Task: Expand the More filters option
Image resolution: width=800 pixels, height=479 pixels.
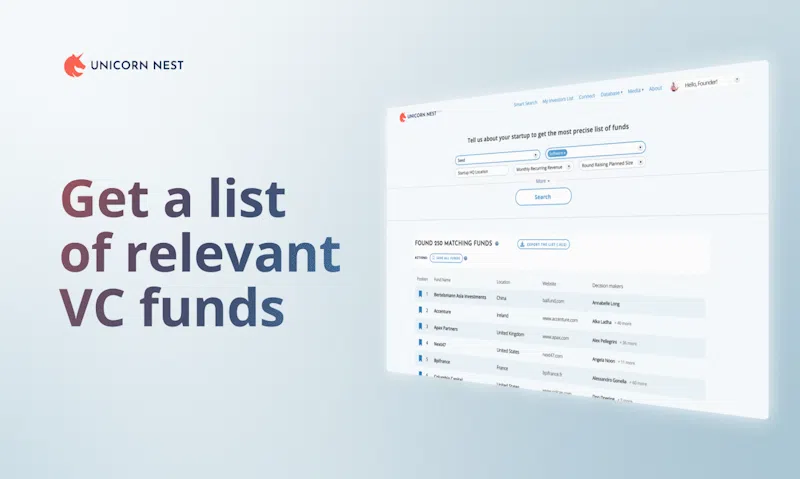Action: coord(542,181)
